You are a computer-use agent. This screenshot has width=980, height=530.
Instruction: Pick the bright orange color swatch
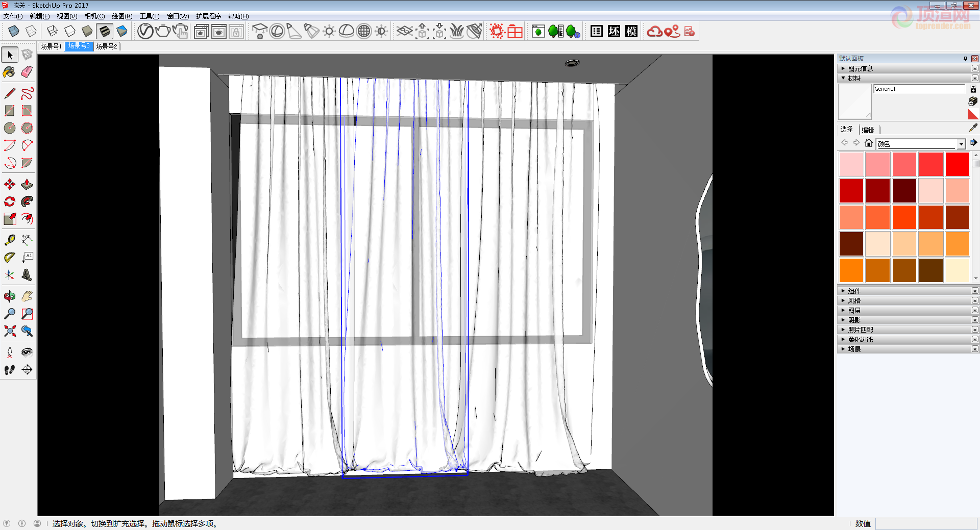pyautogui.click(x=851, y=270)
